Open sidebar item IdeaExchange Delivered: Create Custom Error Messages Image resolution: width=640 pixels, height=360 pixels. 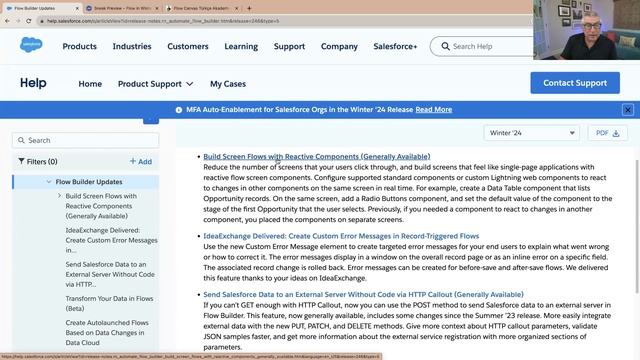click(111, 240)
